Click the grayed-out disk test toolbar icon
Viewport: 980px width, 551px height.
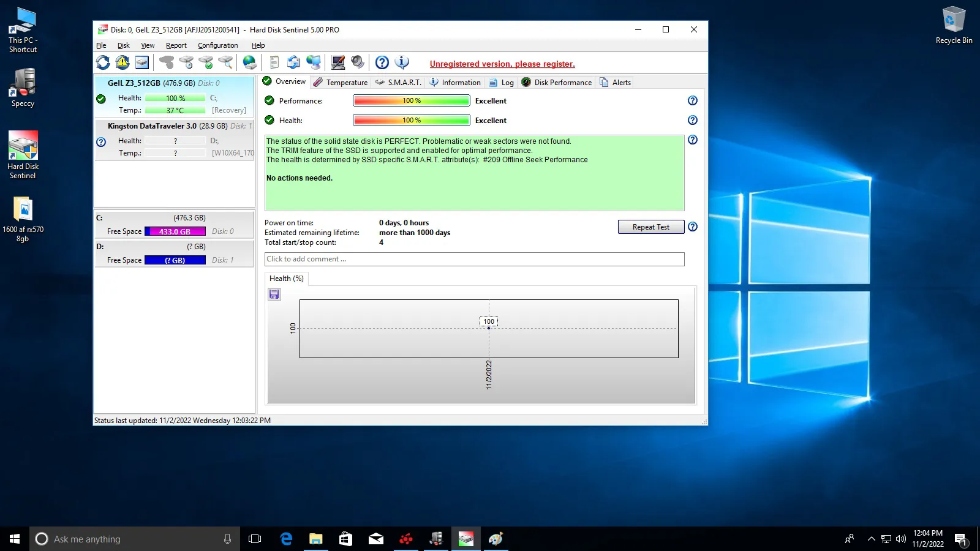(x=167, y=62)
